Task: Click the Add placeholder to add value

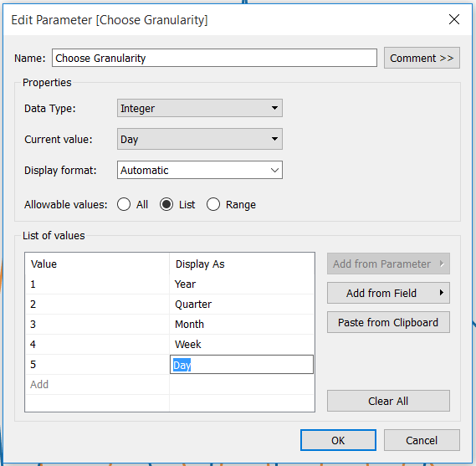Action: coord(39,384)
